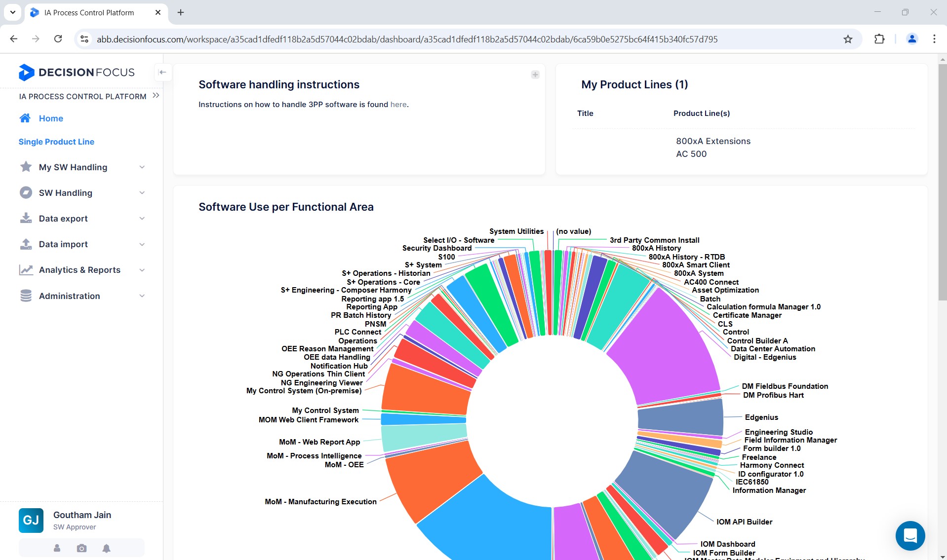Open Data import menu
The width and height of the screenshot is (947, 560).
tap(63, 244)
